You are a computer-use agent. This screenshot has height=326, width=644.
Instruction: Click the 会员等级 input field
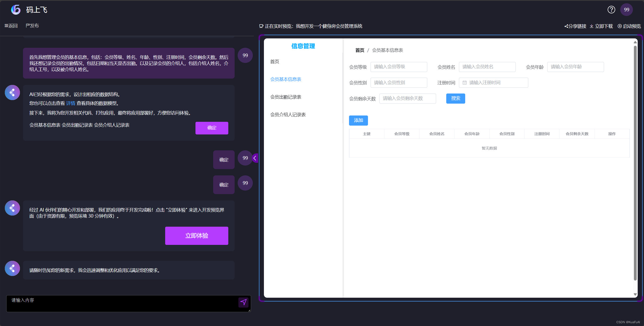coord(399,67)
